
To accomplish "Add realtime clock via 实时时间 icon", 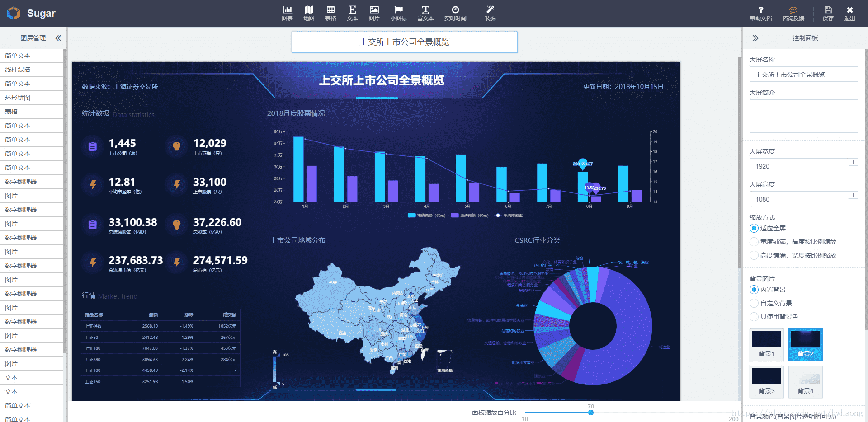I will coord(455,13).
